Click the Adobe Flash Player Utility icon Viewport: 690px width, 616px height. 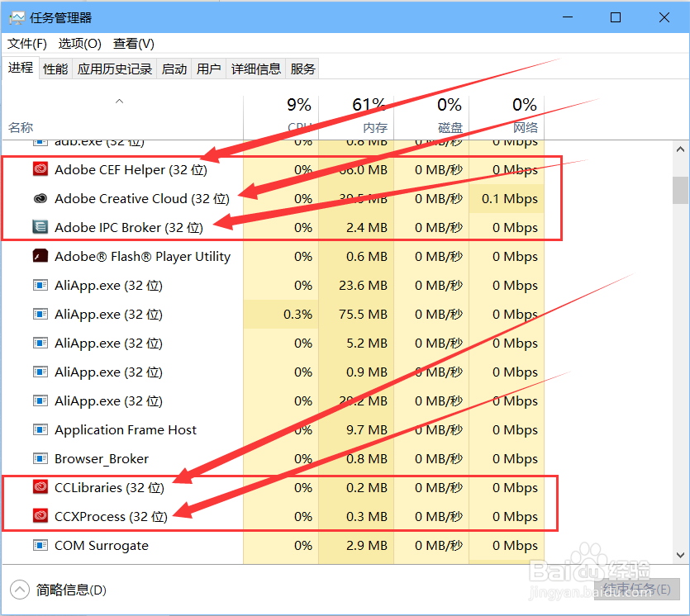[x=40, y=256]
